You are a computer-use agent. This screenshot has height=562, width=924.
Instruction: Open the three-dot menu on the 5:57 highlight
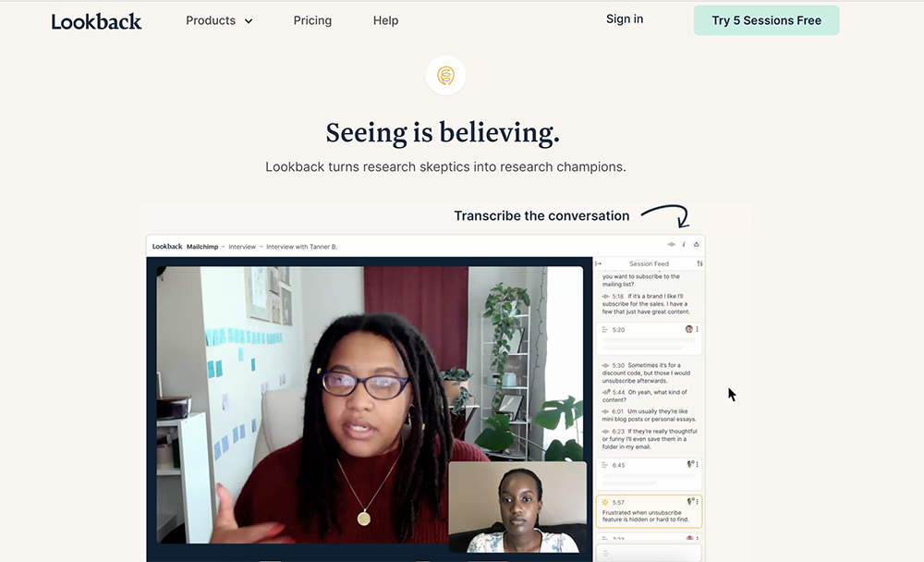[x=697, y=502]
